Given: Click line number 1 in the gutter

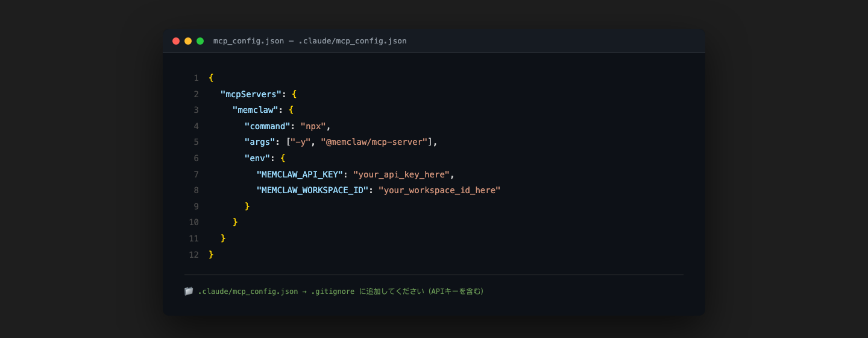Looking at the screenshot, I should click(196, 78).
